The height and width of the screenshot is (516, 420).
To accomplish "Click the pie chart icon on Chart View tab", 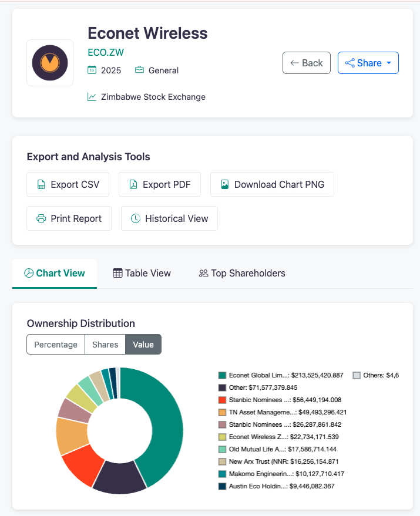I will click(x=29, y=273).
